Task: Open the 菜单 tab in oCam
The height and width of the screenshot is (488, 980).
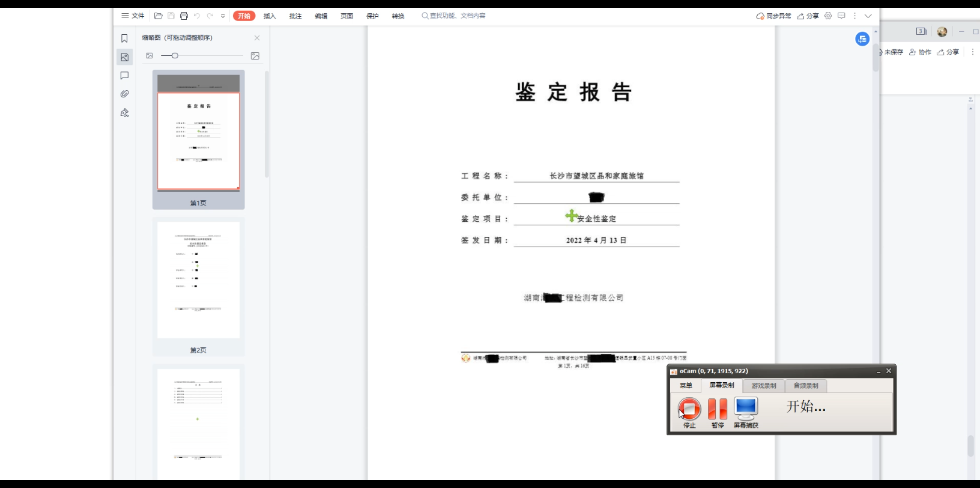Action: (685, 386)
